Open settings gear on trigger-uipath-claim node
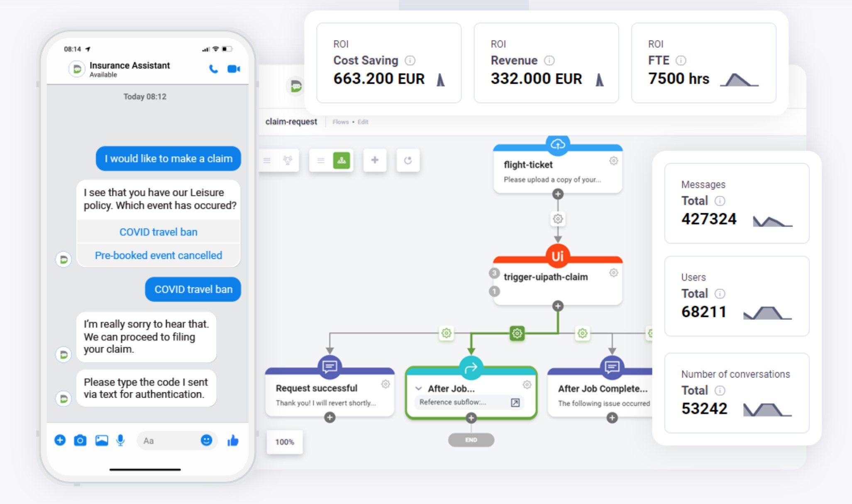Image resolution: width=852 pixels, height=504 pixels. (x=613, y=273)
